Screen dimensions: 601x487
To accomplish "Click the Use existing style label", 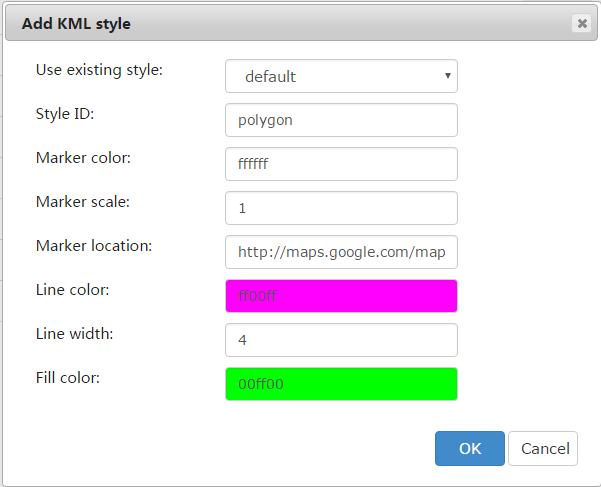I will click(x=99, y=70).
